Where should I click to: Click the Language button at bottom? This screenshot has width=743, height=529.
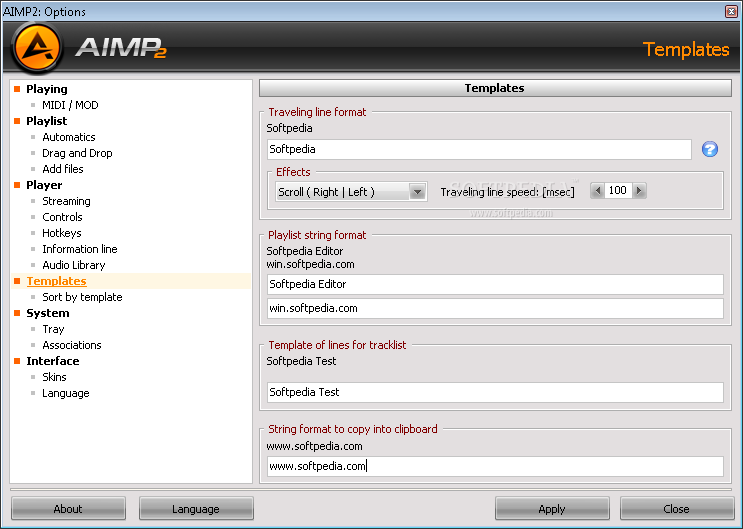click(x=196, y=509)
